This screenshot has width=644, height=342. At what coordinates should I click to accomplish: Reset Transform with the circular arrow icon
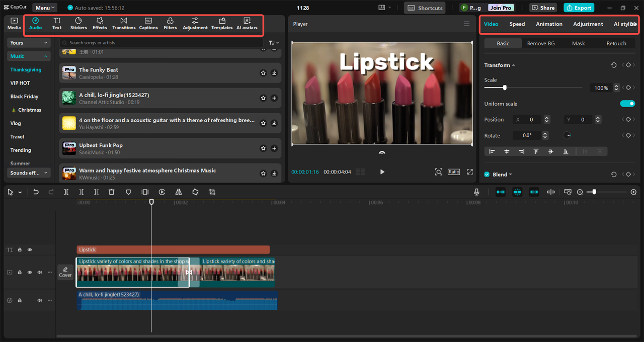pos(614,65)
